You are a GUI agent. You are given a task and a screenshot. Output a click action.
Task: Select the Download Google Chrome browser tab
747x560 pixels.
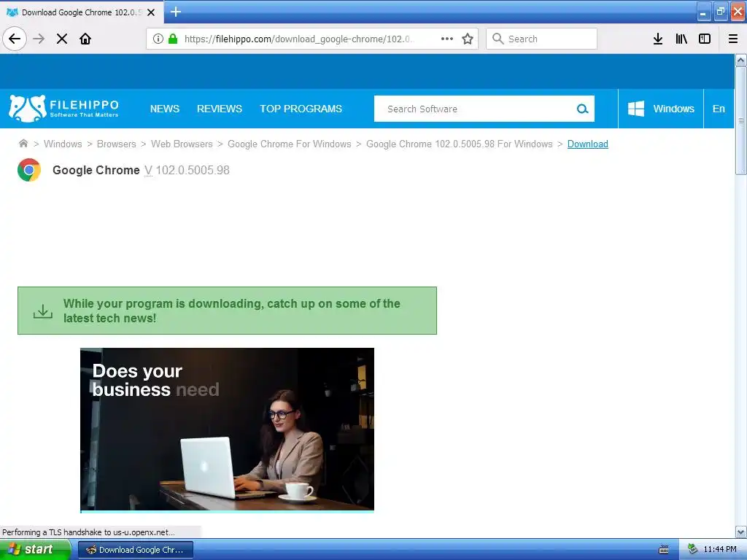pyautogui.click(x=82, y=12)
